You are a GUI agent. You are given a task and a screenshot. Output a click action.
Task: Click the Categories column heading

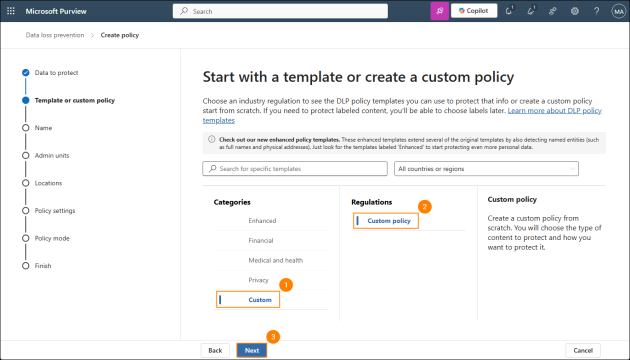point(232,202)
